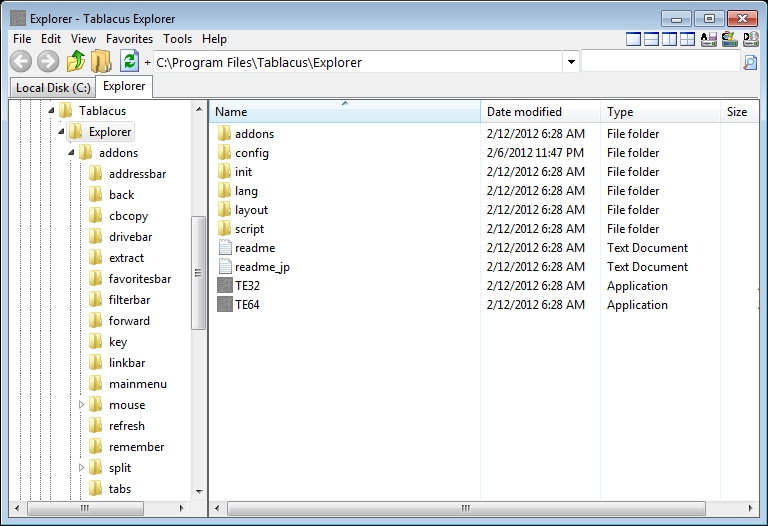This screenshot has width=768, height=526.
Task: Select the horizontal two-pane split layout
Action: pos(651,39)
